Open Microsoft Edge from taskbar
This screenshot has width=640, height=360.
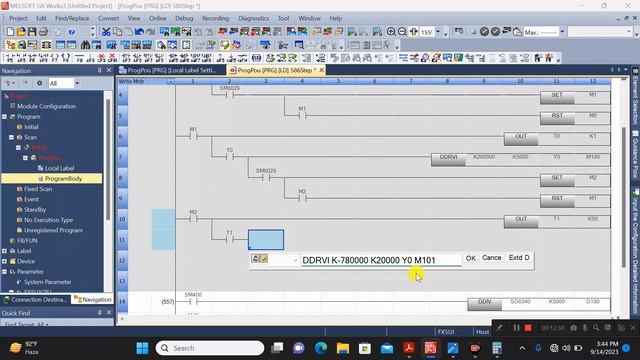point(321,348)
